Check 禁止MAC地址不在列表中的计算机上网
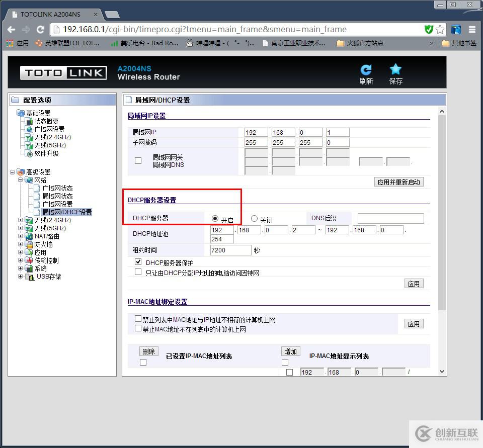This screenshot has width=483, height=448. click(x=138, y=328)
